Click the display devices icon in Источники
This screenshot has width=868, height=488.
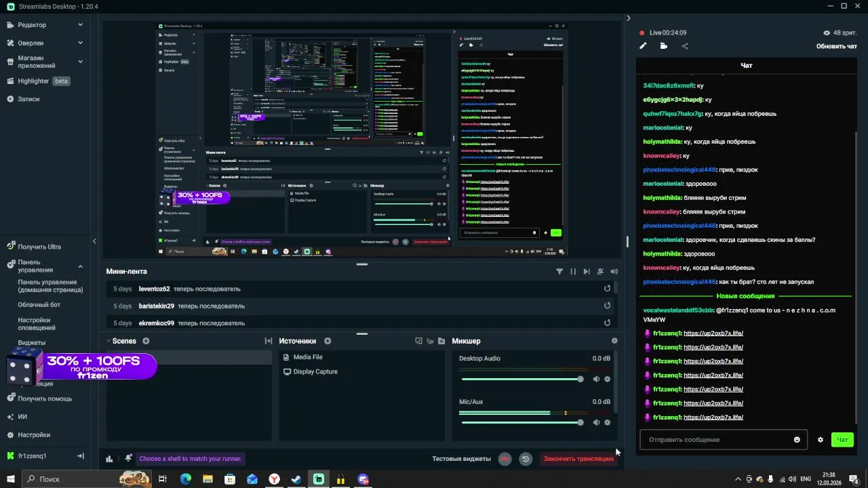pyautogui.click(x=418, y=341)
